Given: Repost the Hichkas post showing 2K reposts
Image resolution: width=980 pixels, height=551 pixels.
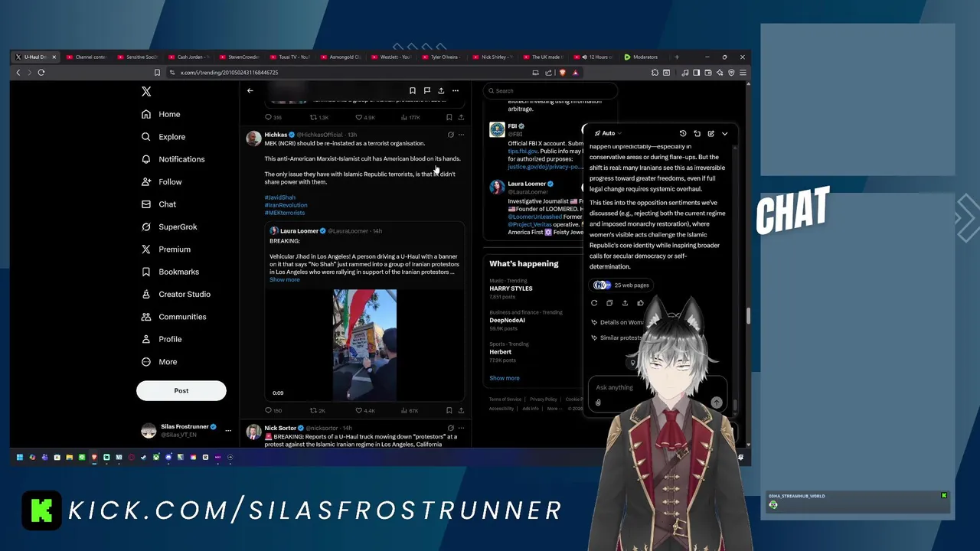Looking at the screenshot, I should pos(318,411).
